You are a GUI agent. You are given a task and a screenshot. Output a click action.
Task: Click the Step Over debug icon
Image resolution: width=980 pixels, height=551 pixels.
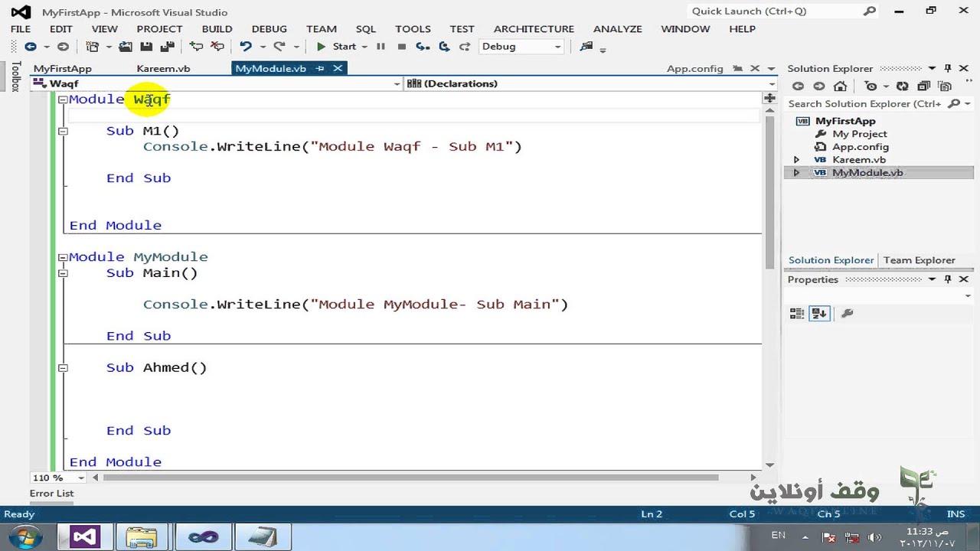[443, 47]
